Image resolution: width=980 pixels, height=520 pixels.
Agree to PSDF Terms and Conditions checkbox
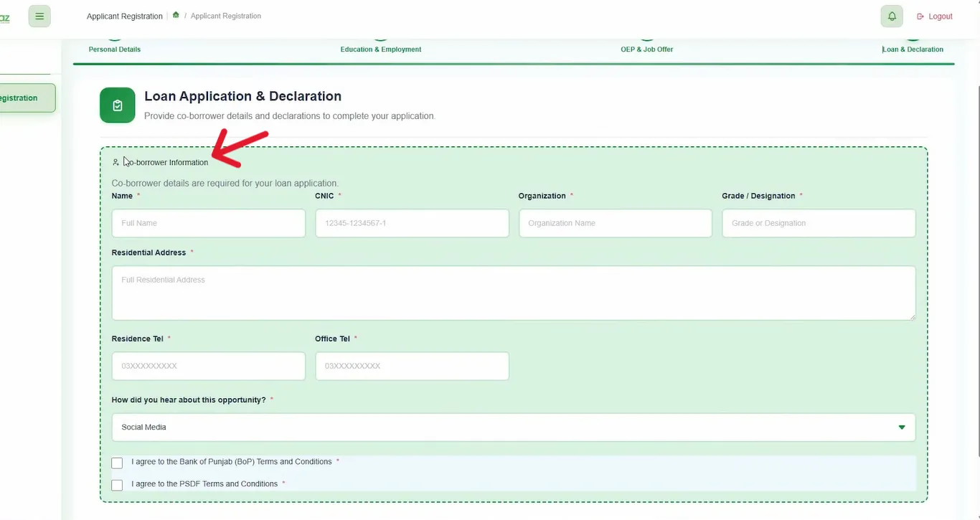[x=117, y=485]
